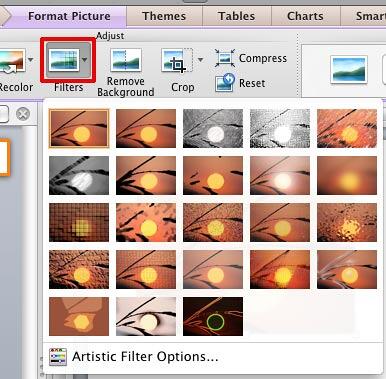Apply the glass bubbles filter thumbnail

[347, 222]
